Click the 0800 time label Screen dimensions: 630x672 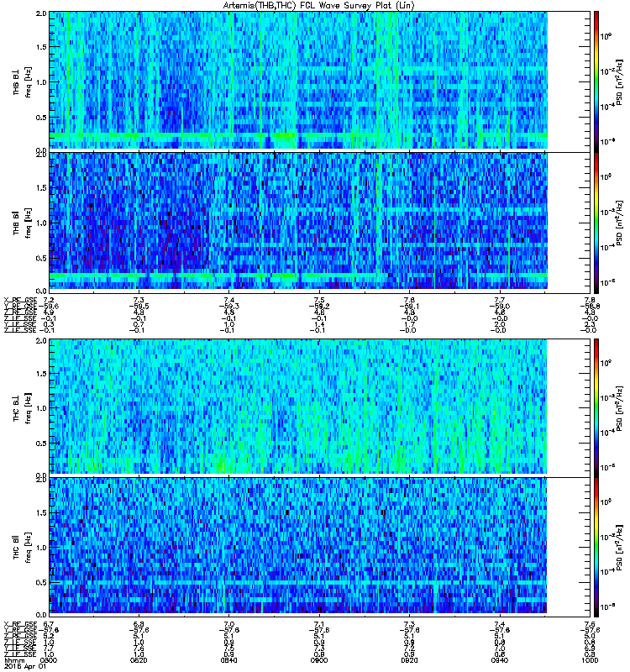(x=49, y=660)
